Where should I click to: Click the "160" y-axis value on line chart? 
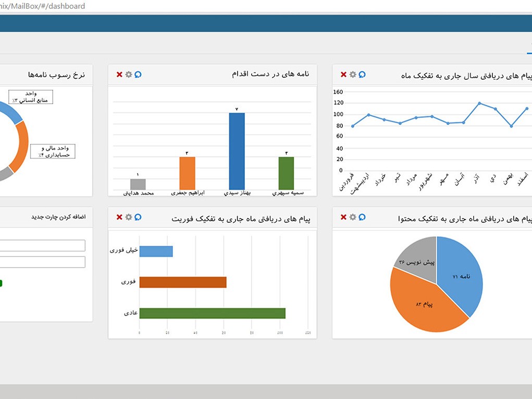tap(338, 92)
